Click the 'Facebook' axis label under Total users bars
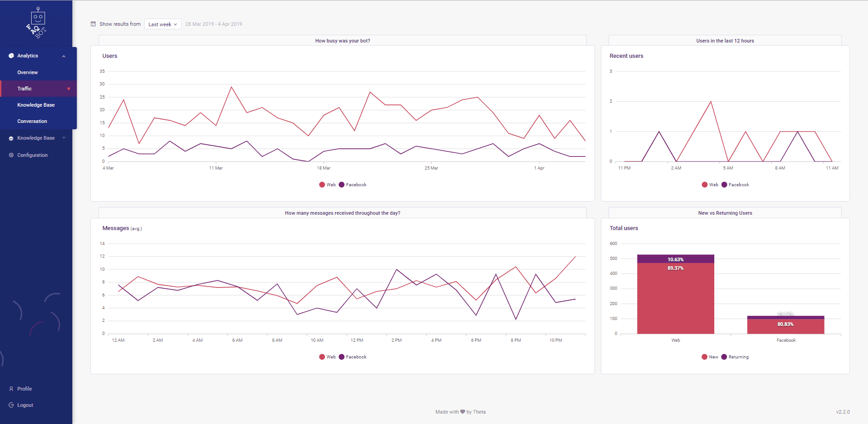The width and height of the screenshot is (868, 424). point(786,340)
